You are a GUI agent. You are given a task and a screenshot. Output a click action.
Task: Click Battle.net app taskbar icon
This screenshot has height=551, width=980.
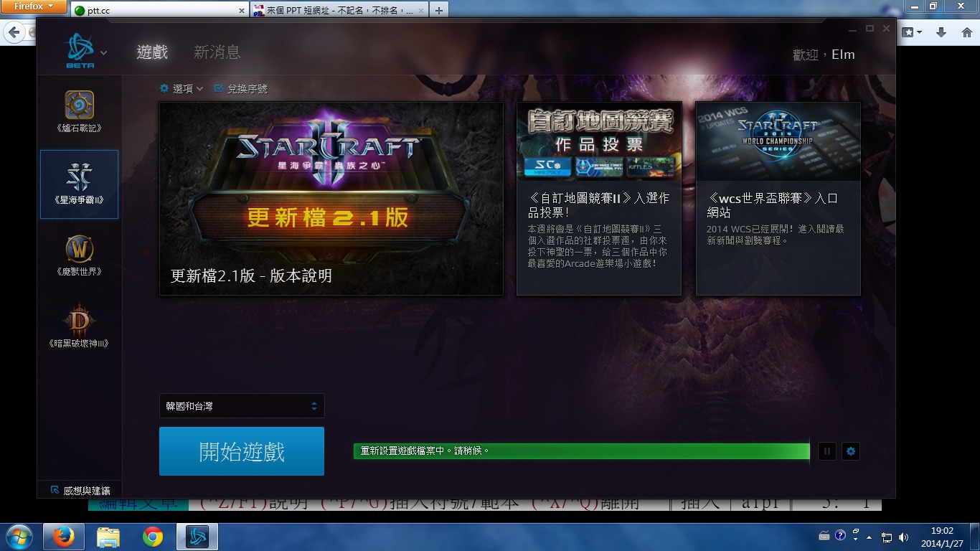[197, 537]
